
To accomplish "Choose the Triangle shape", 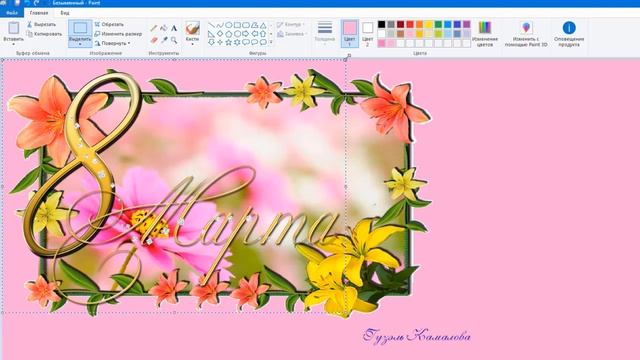I will (x=263, y=25).
